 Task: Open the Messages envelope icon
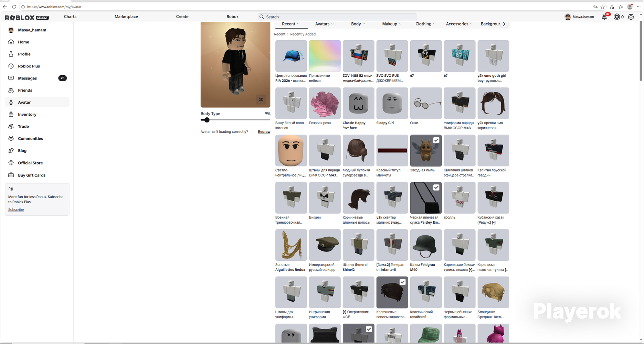click(11, 78)
